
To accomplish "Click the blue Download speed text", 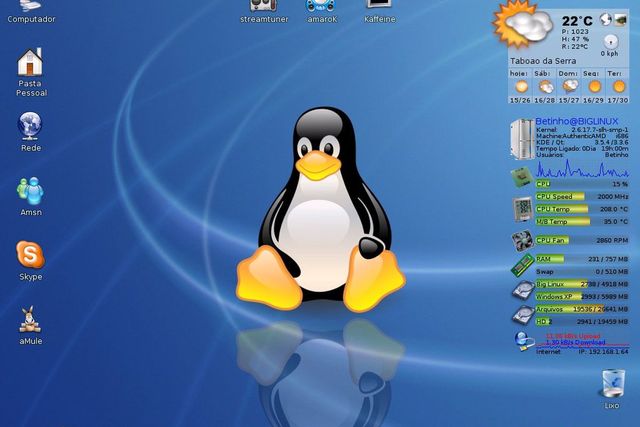I will [x=576, y=342].
